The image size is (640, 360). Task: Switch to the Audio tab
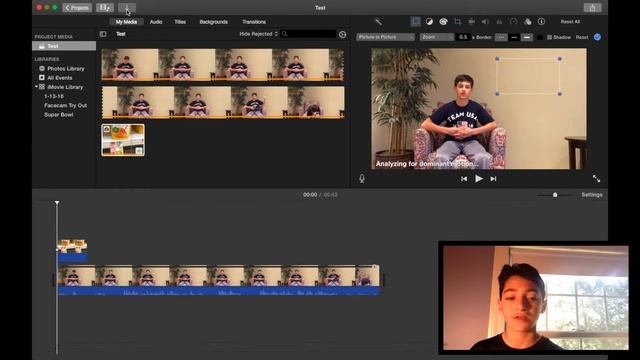pos(156,22)
